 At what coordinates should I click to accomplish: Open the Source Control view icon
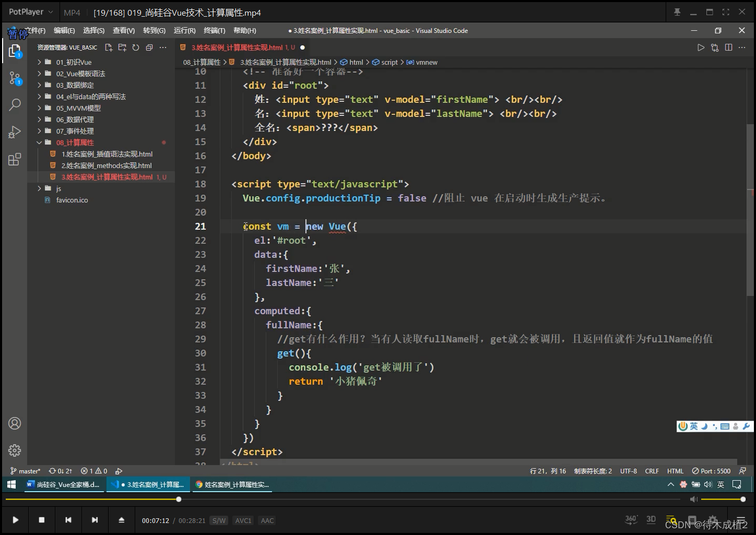tap(15, 78)
